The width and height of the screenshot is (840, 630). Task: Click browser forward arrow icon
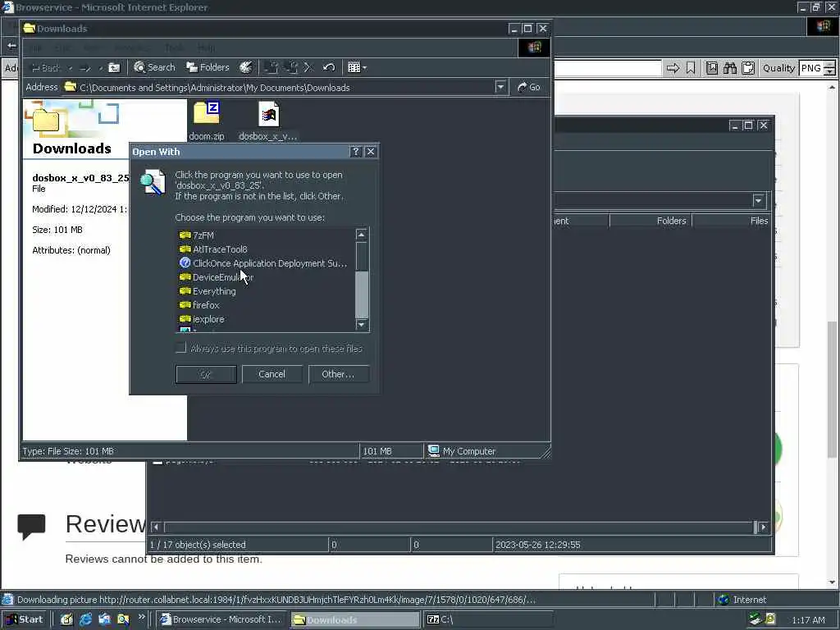[x=673, y=68]
